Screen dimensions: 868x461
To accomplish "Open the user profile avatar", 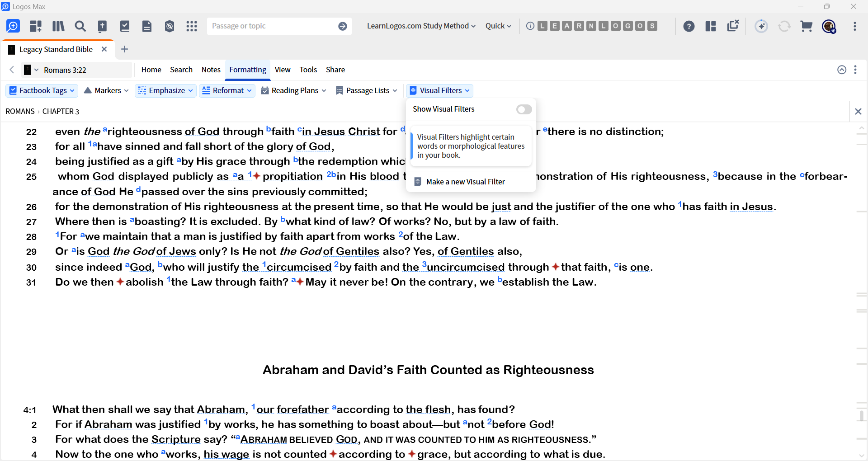I will click(x=829, y=27).
